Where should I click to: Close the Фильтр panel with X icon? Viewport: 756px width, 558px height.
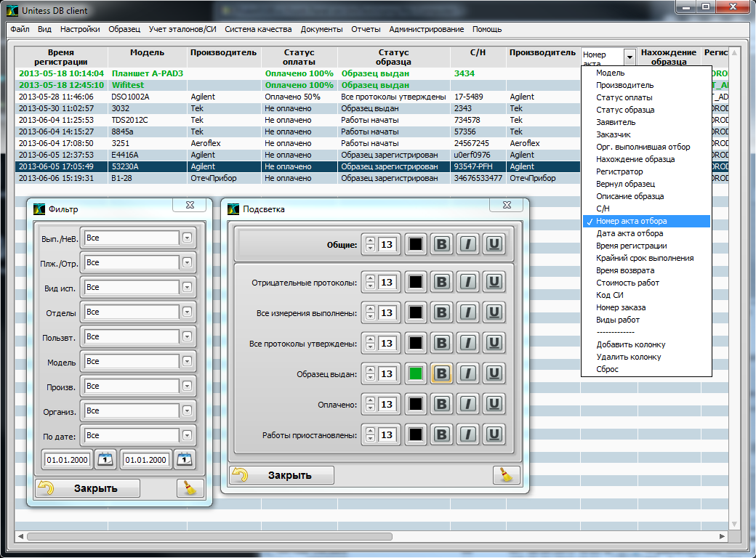pyautogui.click(x=190, y=206)
